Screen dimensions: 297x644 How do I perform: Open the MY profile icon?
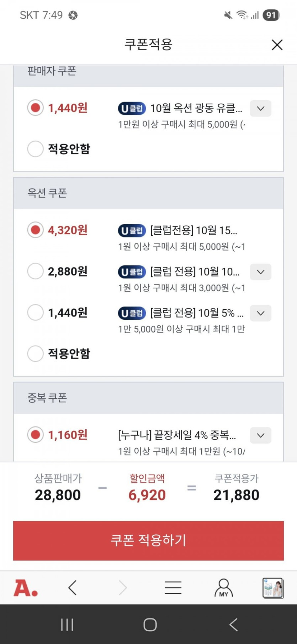(223, 588)
